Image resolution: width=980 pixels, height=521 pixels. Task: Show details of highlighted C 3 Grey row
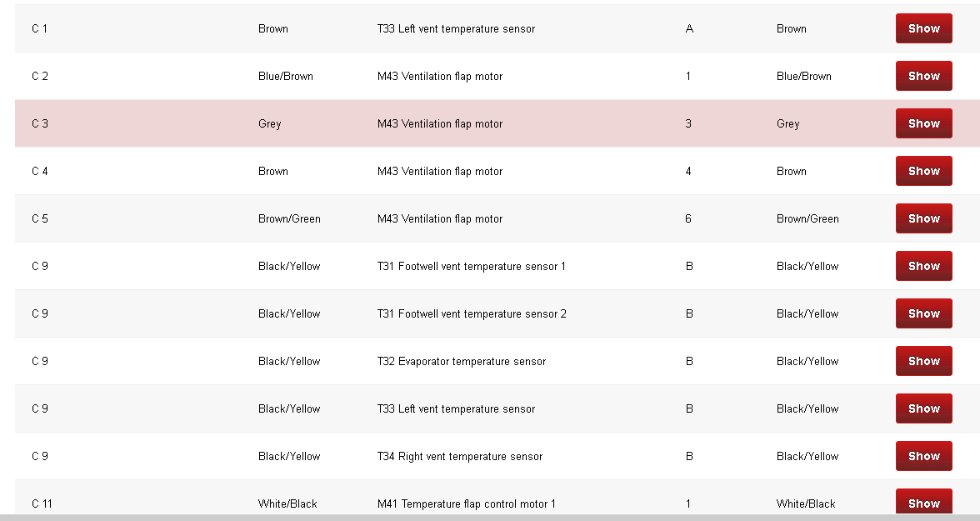coord(923,123)
